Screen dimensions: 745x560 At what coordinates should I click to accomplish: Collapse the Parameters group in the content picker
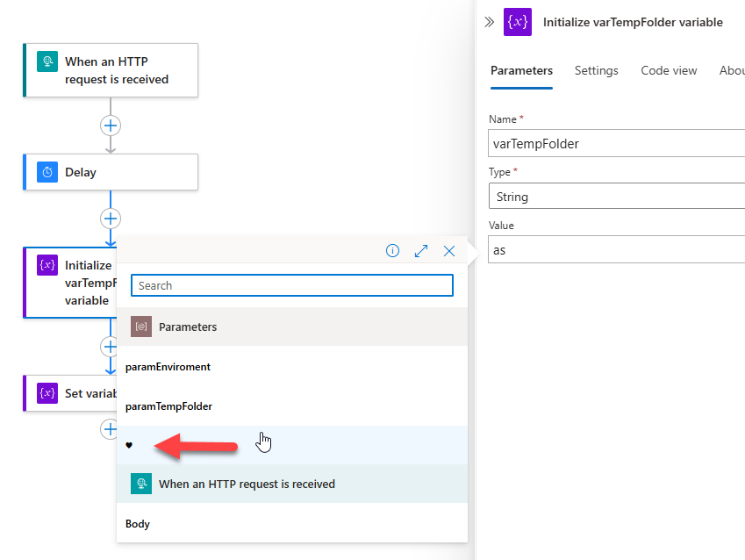[x=291, y=327]
